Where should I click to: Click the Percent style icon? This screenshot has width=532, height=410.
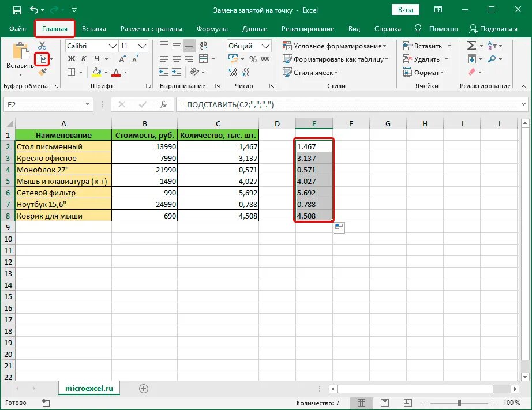(x=253, y=59)
